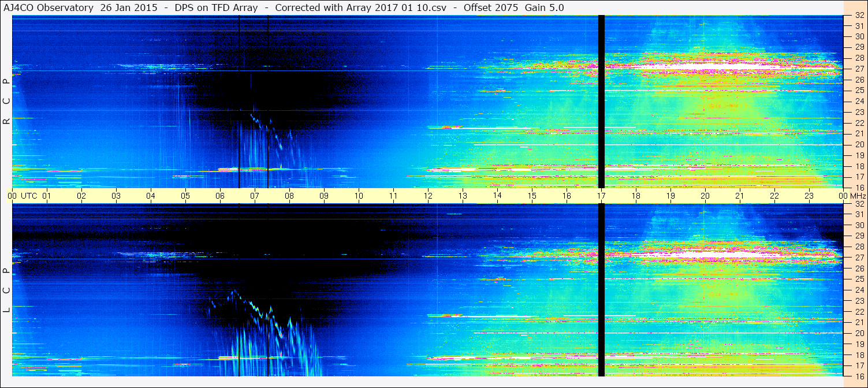Click the black data gap in RCP spectrogram

[x=601, y=102]
